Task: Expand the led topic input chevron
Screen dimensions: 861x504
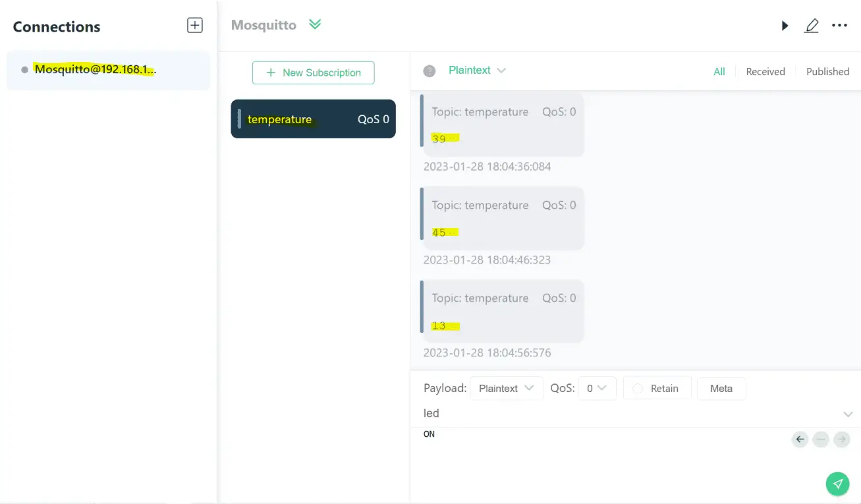Action: (848, 414)
